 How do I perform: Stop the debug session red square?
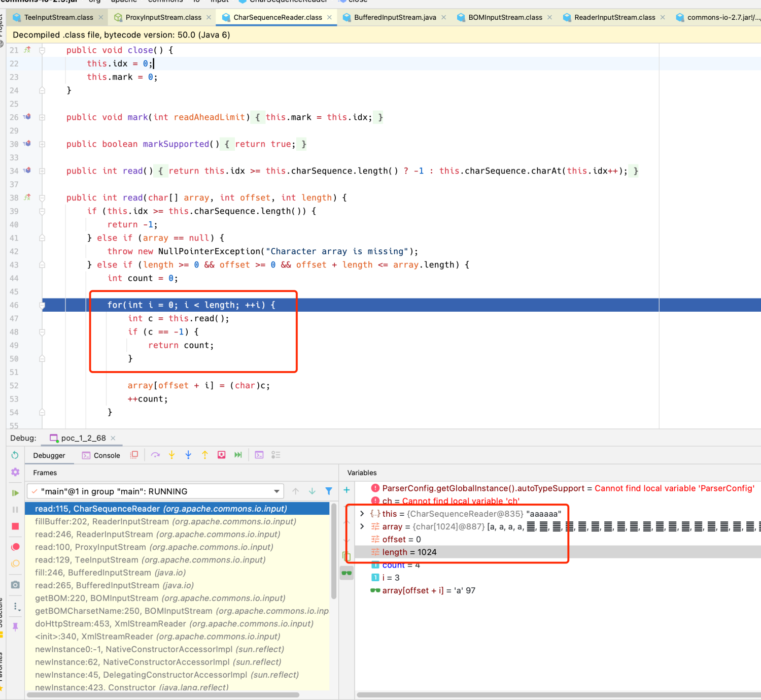coord(15,526)
